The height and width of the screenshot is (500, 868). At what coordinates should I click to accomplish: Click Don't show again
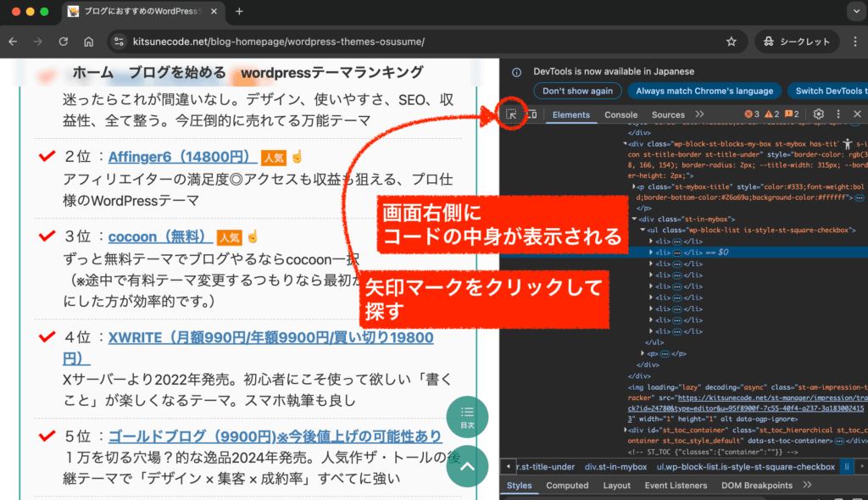577,91
